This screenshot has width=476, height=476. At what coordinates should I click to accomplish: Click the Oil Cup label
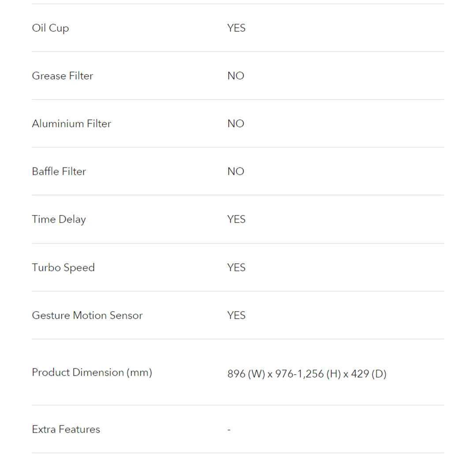tap(50, 28)
